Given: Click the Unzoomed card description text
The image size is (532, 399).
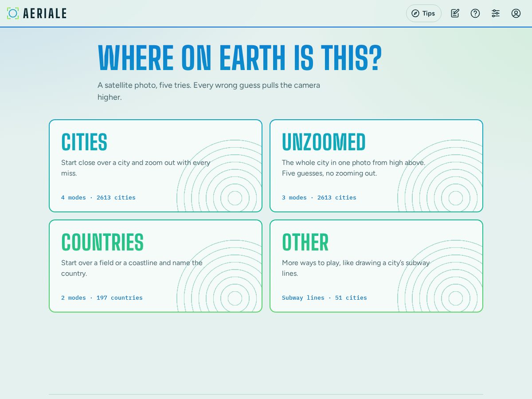Looking at the screenshot, I should (x=354, y=168).
